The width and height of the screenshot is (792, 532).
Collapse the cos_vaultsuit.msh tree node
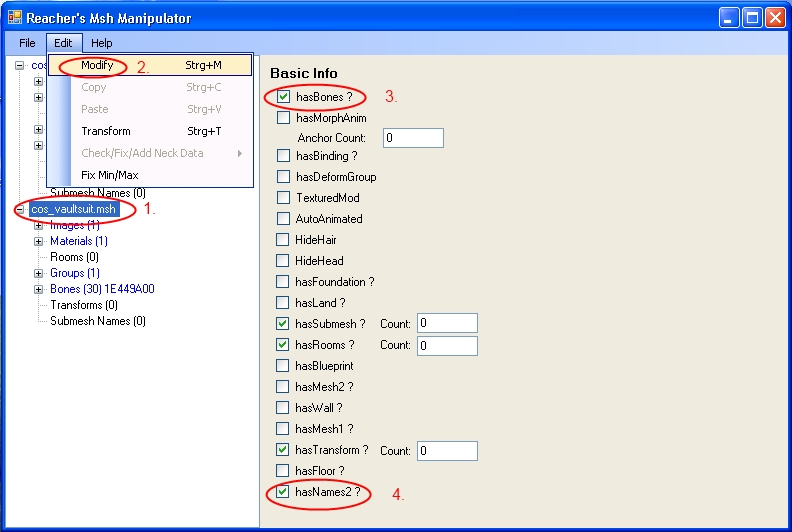click(x=20, y=209)
